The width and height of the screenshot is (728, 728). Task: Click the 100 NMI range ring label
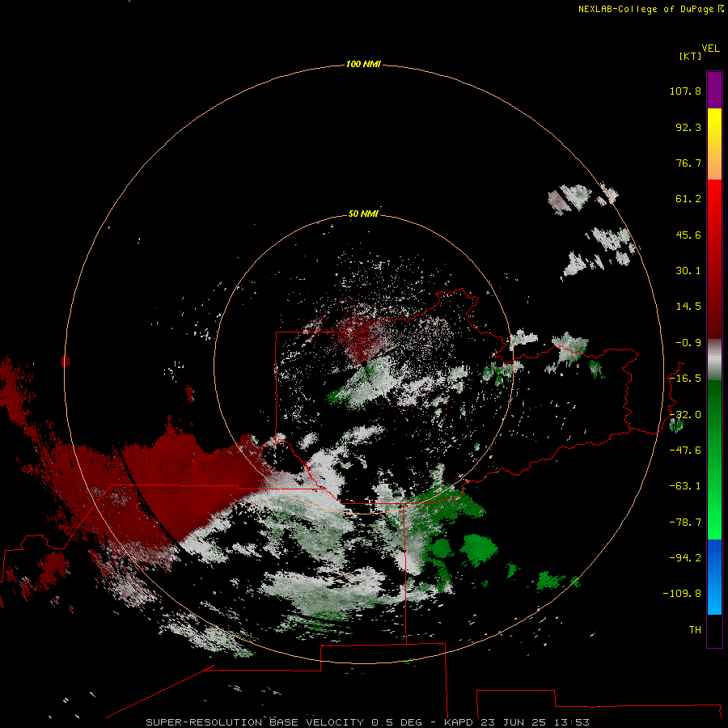pos(363,64)
